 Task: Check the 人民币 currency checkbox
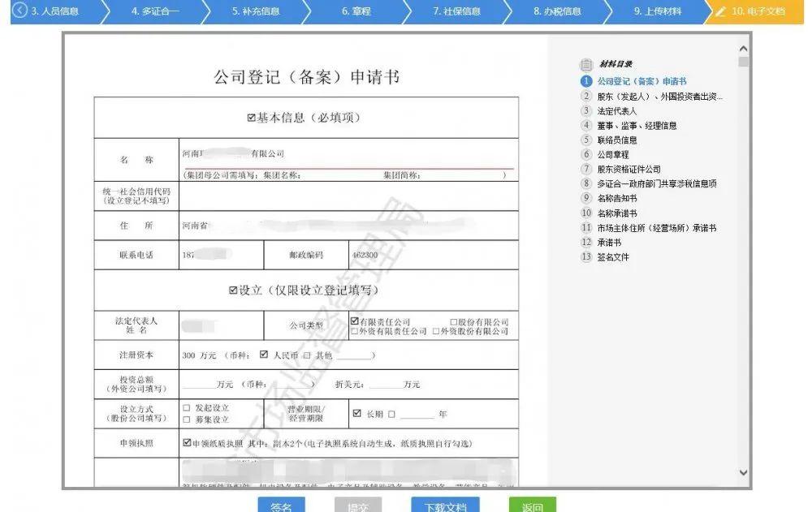pyautogui.click(x=264, y=355)
